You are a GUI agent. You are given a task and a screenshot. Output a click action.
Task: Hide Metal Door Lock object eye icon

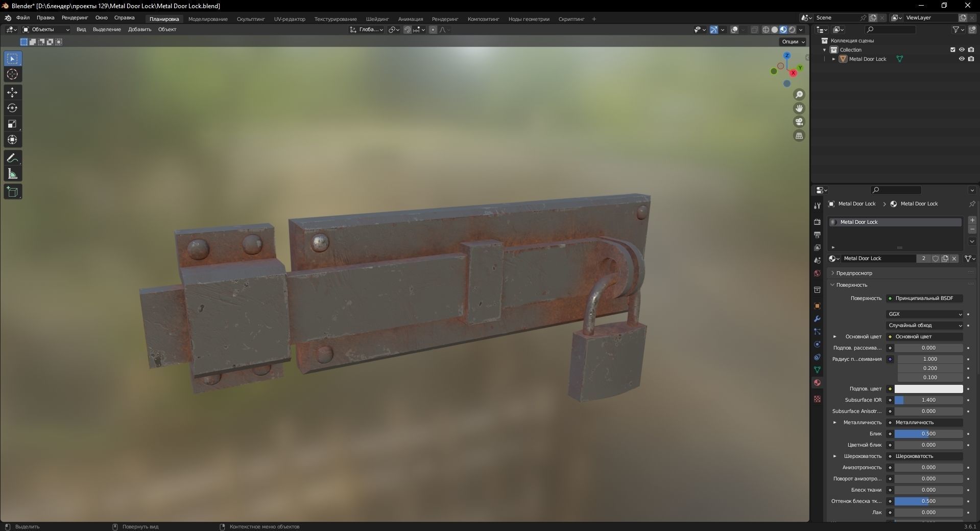(962, 59)
